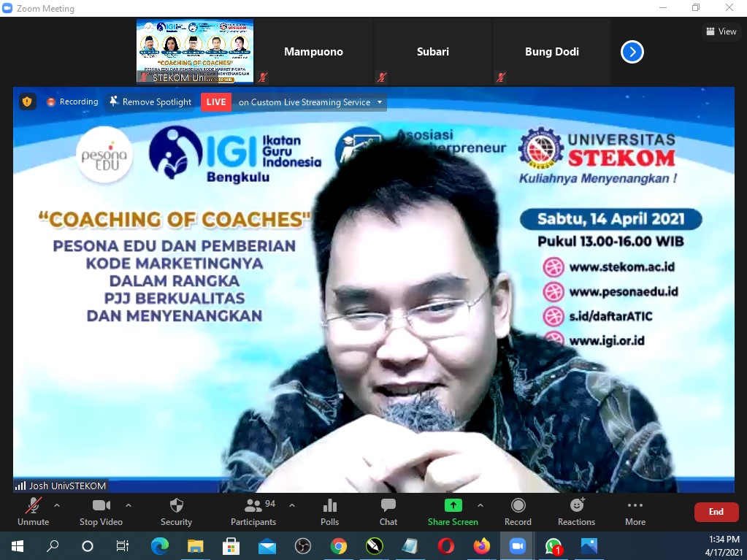
Task: Expand share options caret beside Share Screen
Action: [480, 505]
